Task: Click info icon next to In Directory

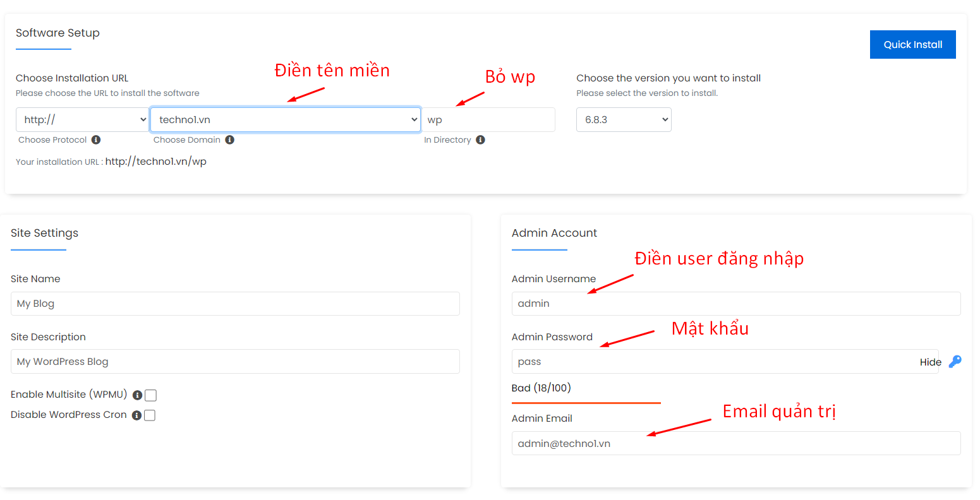Action: coord(480,140)
